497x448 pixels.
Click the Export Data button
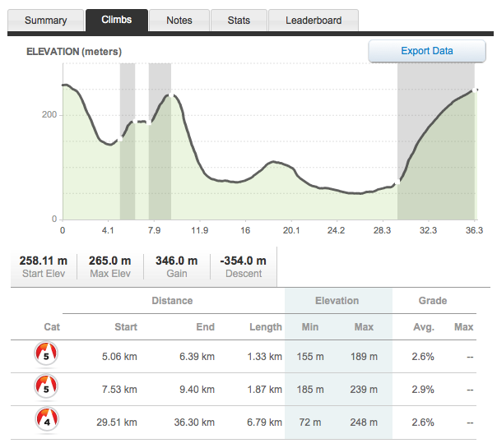(426, 51)
